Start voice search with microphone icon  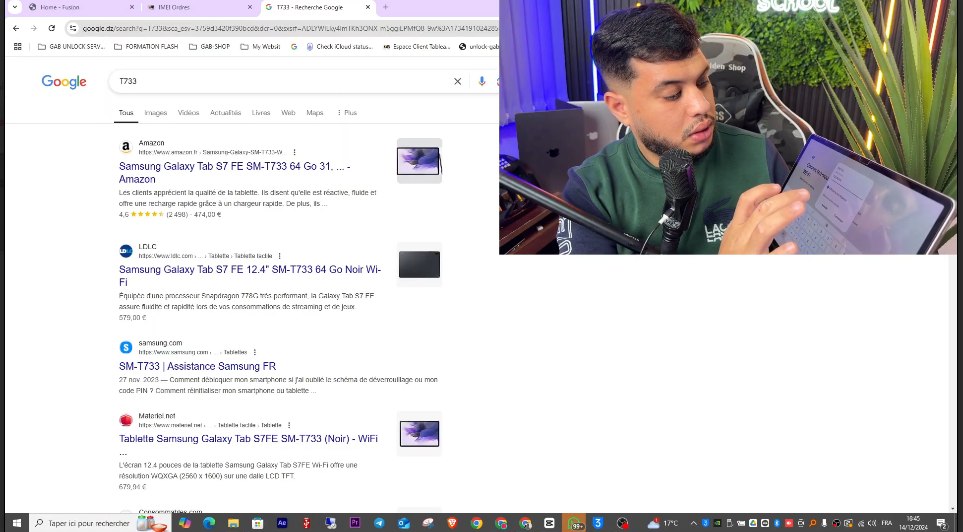(482, 81)
